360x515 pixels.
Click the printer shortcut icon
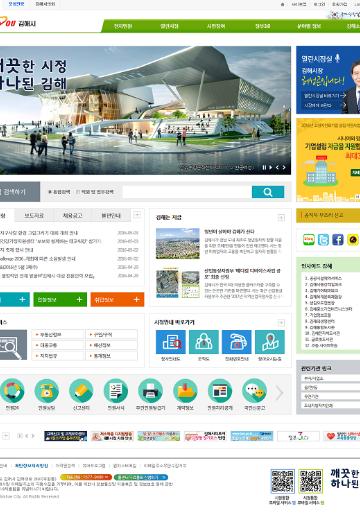click(x=150, y=391)
